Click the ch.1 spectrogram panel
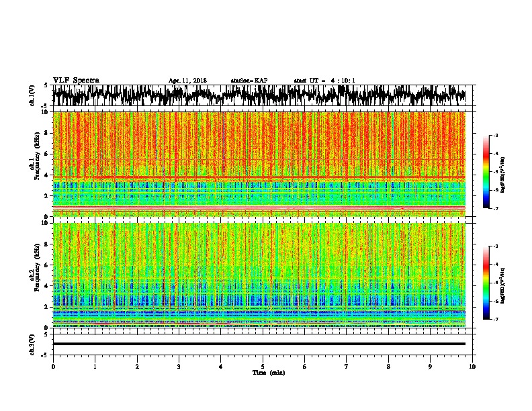This screenshot has width=532, height=411. [x=259, y=164]
